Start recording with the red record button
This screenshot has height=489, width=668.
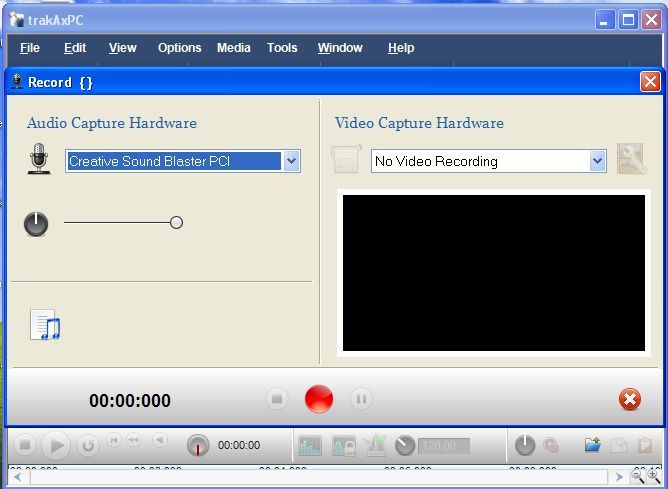pyautogui.click(x=318, y=399)
